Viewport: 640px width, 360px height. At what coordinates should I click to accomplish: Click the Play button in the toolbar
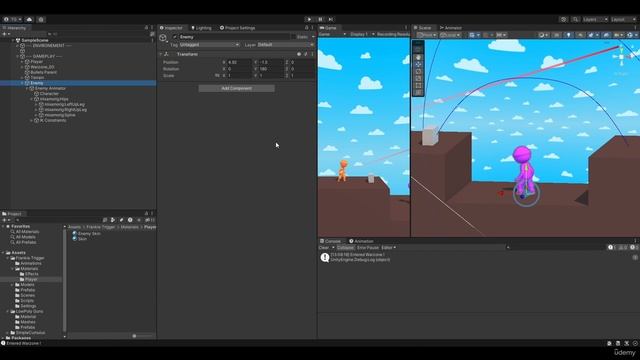click(x=309, y=19)
